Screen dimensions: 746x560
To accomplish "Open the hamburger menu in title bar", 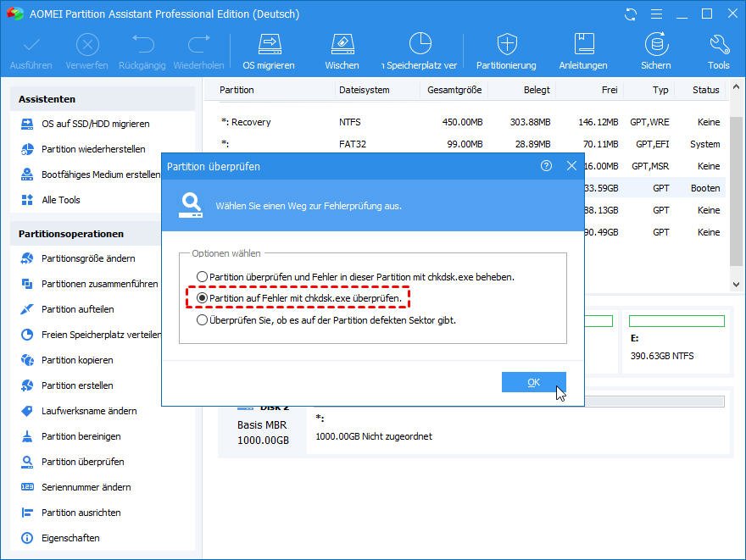I will click(656, 14).
